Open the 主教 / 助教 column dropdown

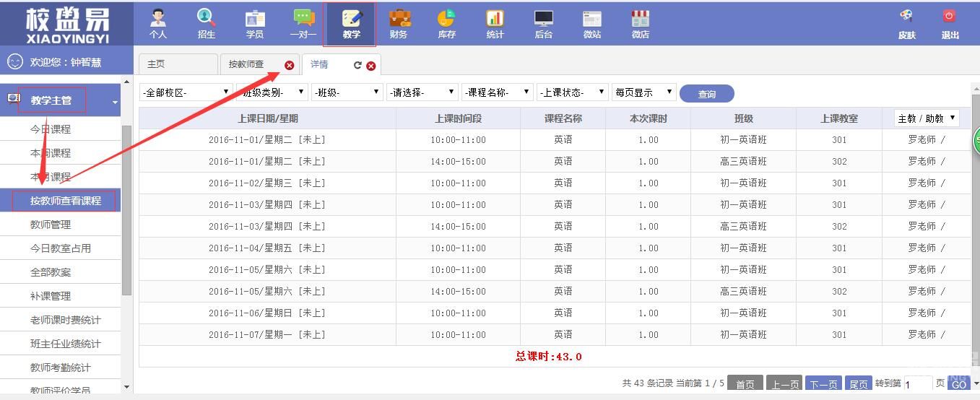(x=927, y=118)
